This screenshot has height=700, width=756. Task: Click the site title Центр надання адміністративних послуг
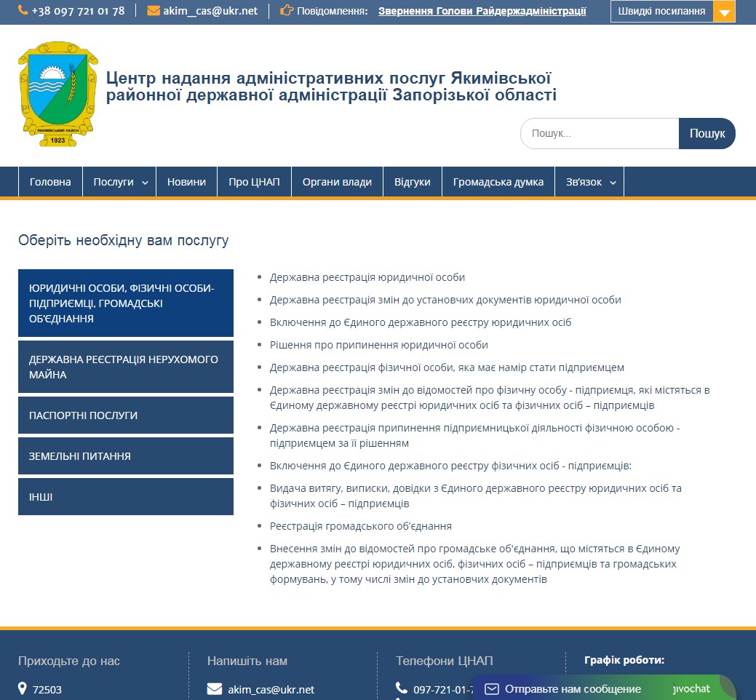(331, 87)
